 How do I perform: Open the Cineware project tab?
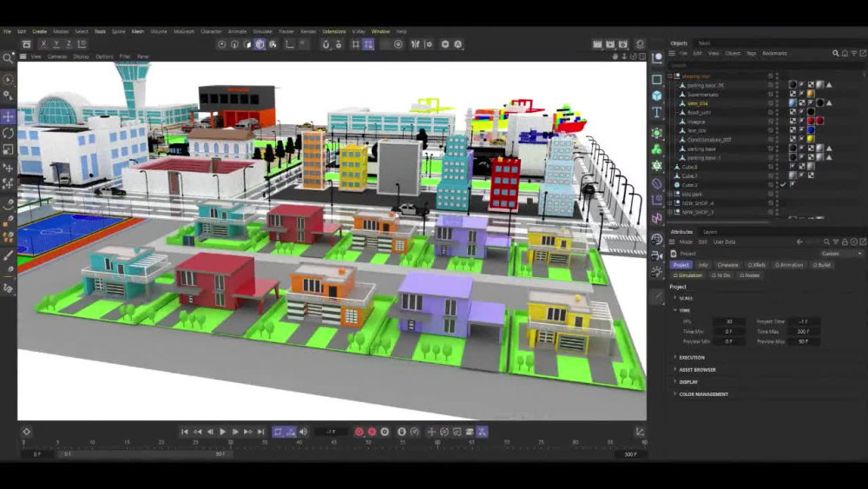pos(727,265)
